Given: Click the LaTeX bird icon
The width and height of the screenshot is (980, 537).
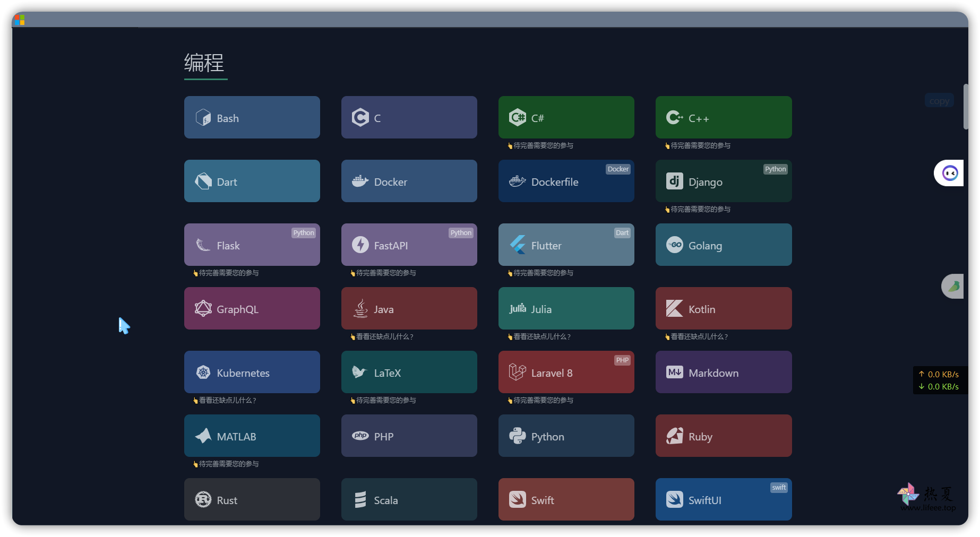Looking at the screenshot, I should 360,372.
